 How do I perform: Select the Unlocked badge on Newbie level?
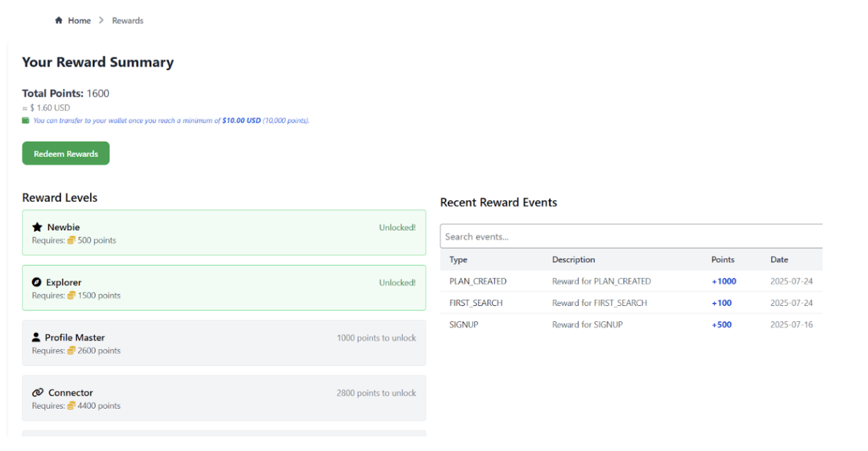pyautogui.click(x=397, y=227)
